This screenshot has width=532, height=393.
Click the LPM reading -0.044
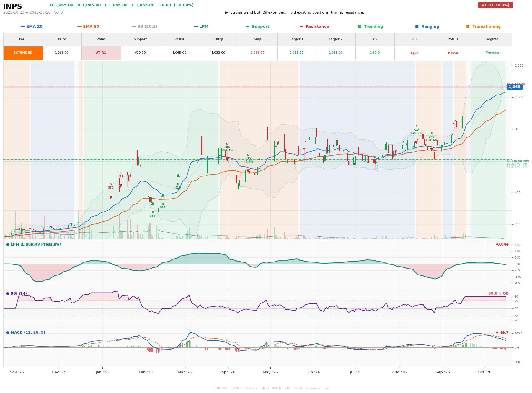coord(502,244)
